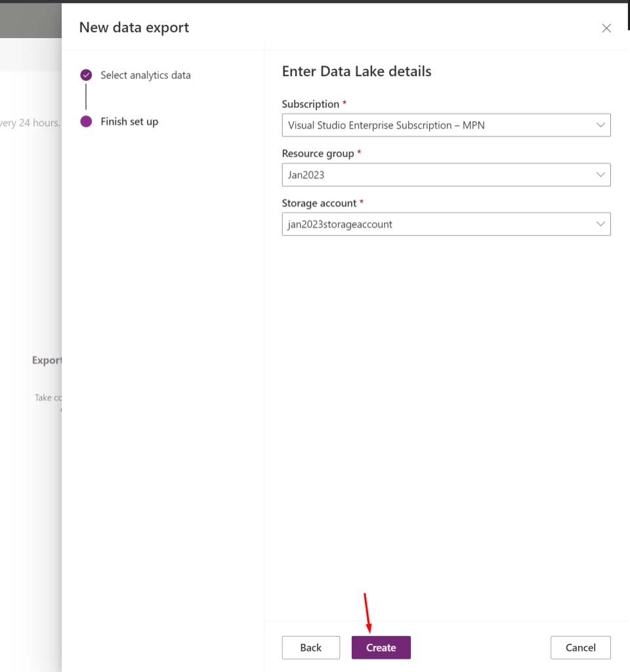Open the Resource group dropdown showing Jan2023
The width and height of the screenshot is (630, 672).
[446, 175]
